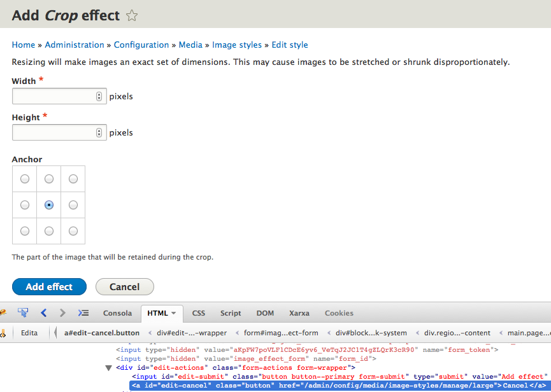Click the Add effect button
Screen dimensions: 551x392
[49, 287]
